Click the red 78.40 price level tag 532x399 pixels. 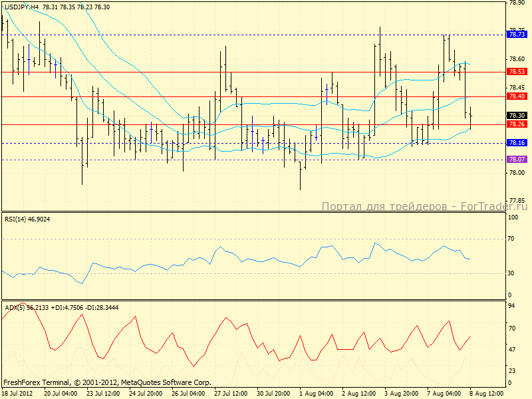517,96
